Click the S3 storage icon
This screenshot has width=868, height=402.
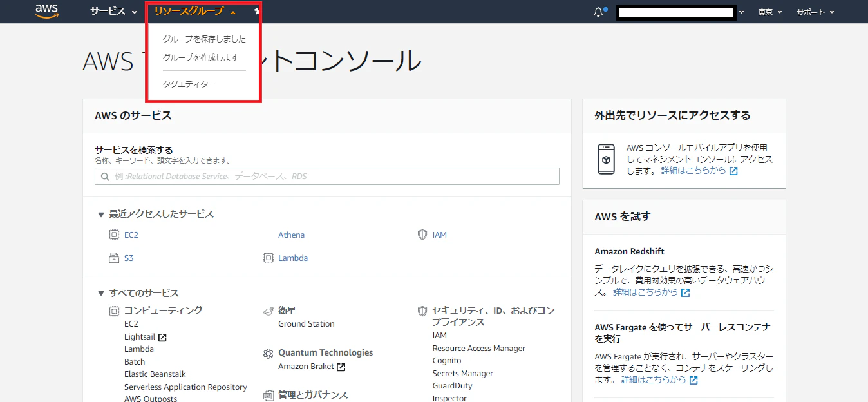(114, 258)
